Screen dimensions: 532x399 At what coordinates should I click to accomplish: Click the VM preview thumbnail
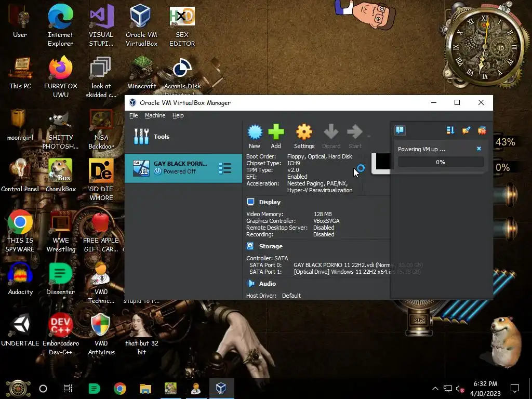click(381, 164)
